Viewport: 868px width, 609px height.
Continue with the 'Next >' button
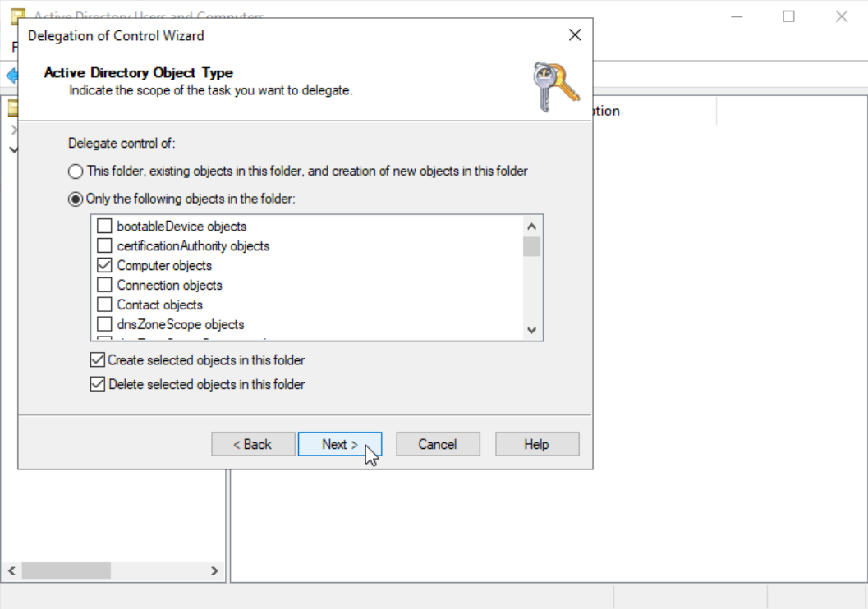coord(340,444)
